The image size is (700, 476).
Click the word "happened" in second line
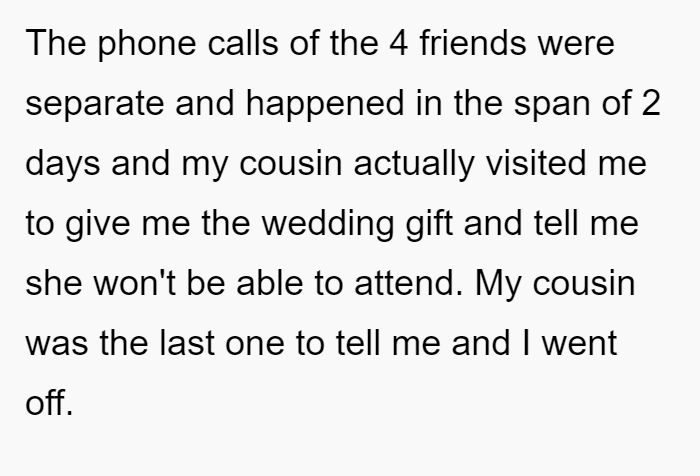325,104
